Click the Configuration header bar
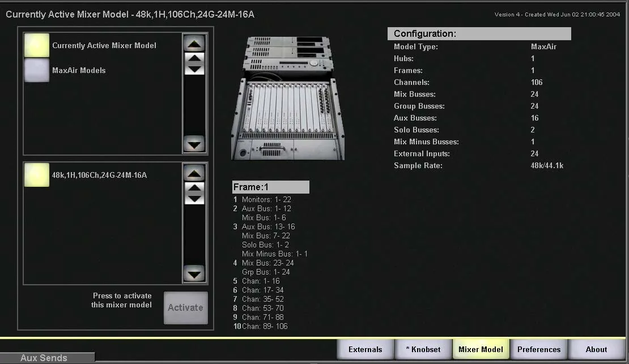 point(479,33)
